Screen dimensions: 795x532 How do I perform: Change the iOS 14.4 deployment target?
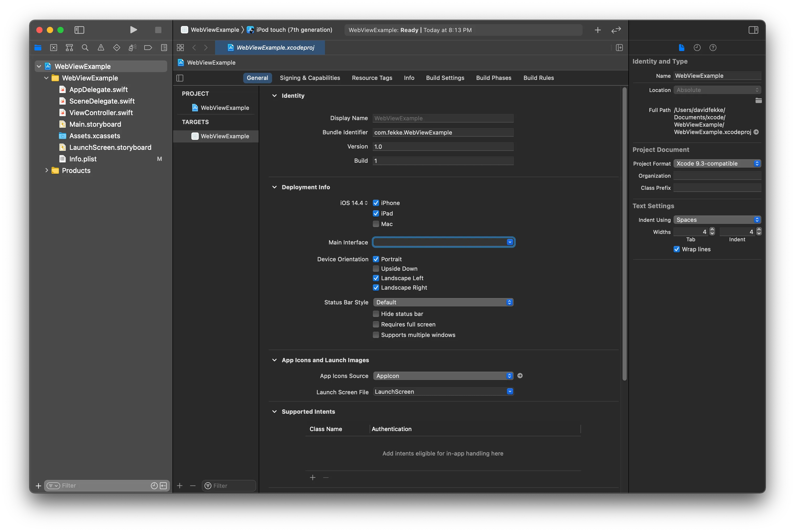pyautogui.click(x=354, y=203)
